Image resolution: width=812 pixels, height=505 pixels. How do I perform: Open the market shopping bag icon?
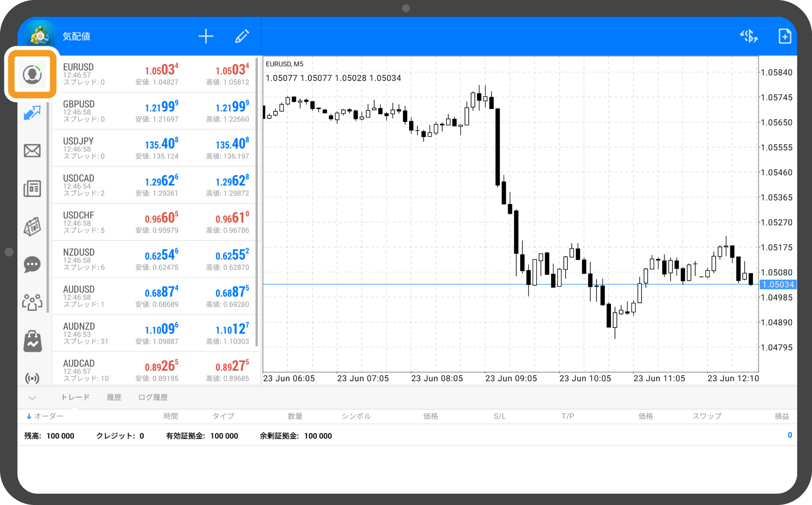pyautogui.click(x=32, y=341)
